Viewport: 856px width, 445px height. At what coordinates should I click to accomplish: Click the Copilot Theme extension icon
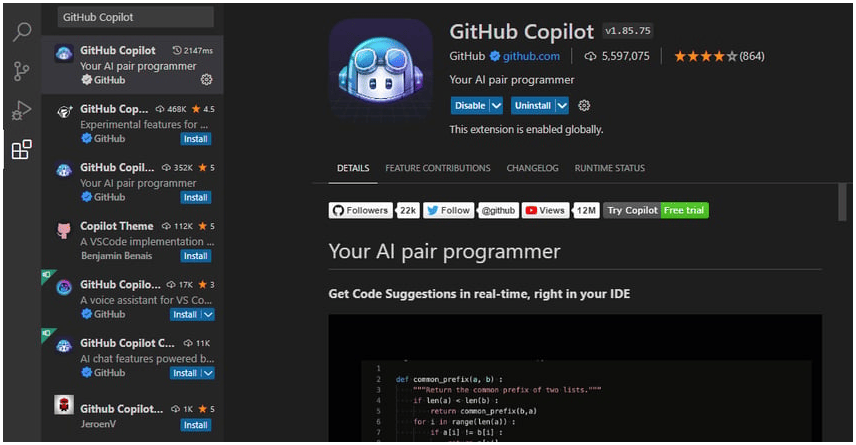(x=64, y=230)
